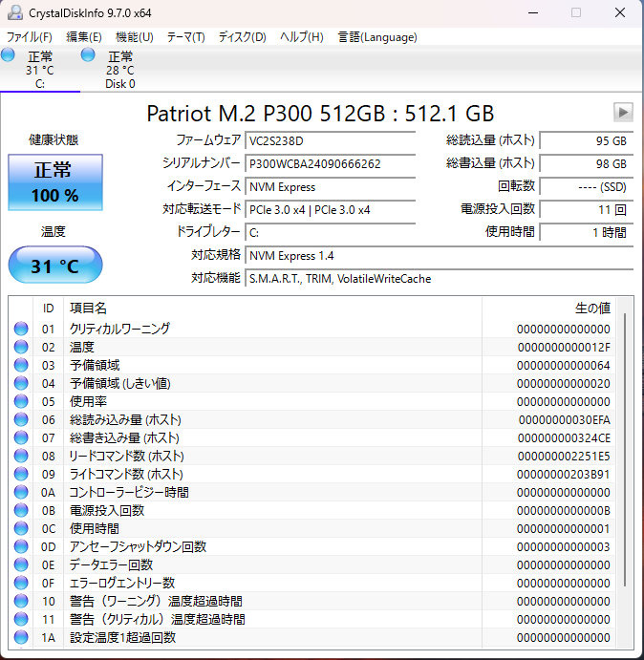Click status orb for 04 予備領域 (しきい値)
This screenshot has height=660, width=644.
click(21, 383)
